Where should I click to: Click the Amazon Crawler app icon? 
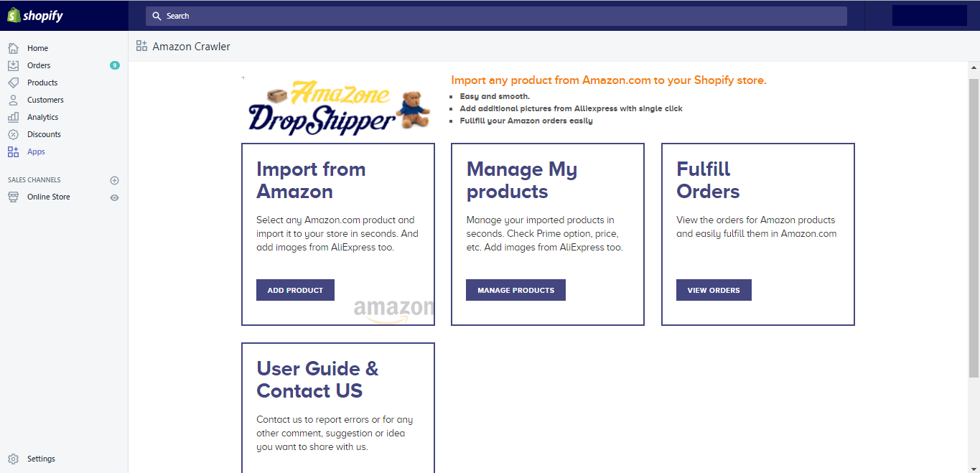point(141,45)
